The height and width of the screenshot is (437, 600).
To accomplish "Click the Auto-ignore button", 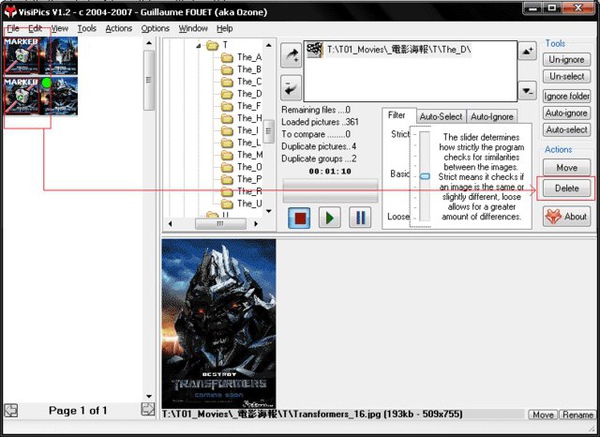I will (566, 113).
